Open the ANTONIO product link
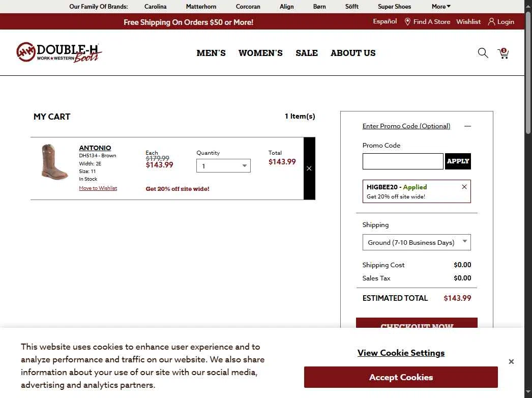 pos(95,148)
